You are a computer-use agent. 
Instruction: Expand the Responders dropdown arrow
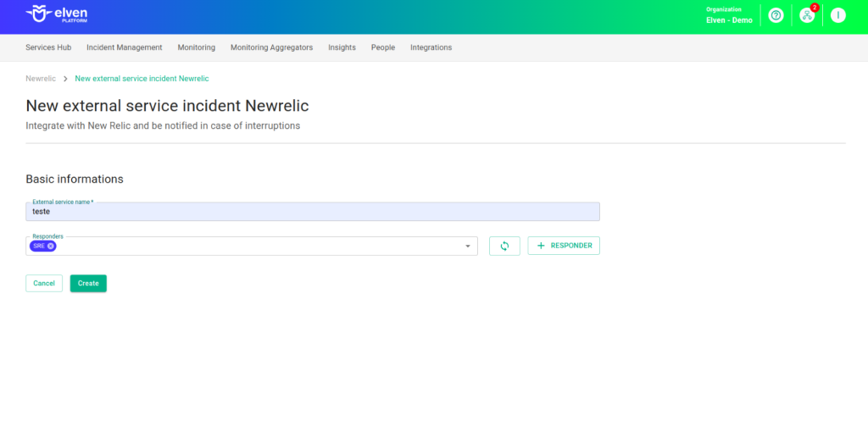tap(468, 246)
